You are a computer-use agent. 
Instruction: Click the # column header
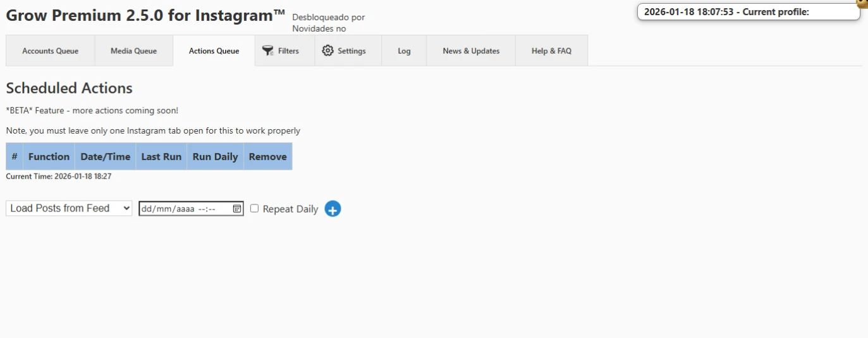click(x=15, y=156)
